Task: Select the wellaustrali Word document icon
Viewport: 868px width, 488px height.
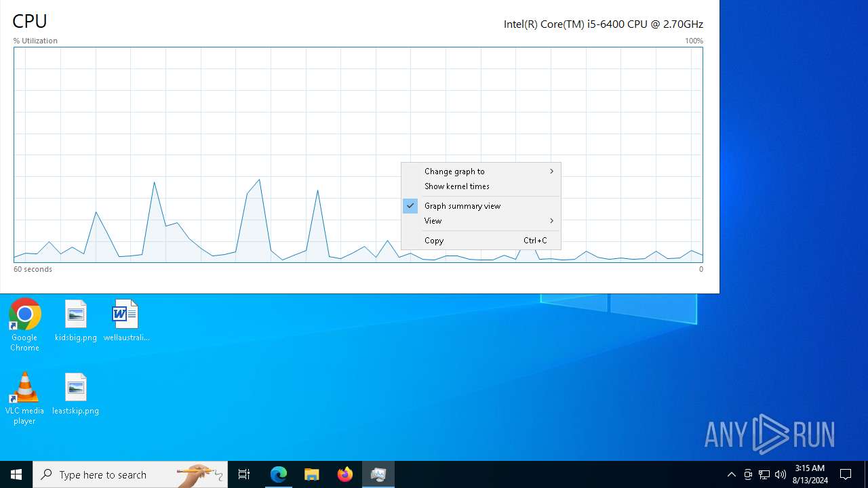Action: click(x=126, y=321)
